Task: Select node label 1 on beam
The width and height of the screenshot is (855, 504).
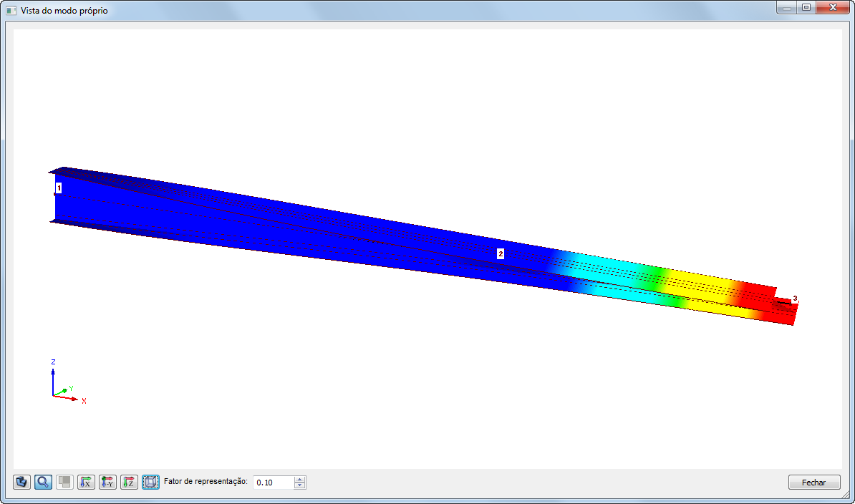Action: (59, 188)
